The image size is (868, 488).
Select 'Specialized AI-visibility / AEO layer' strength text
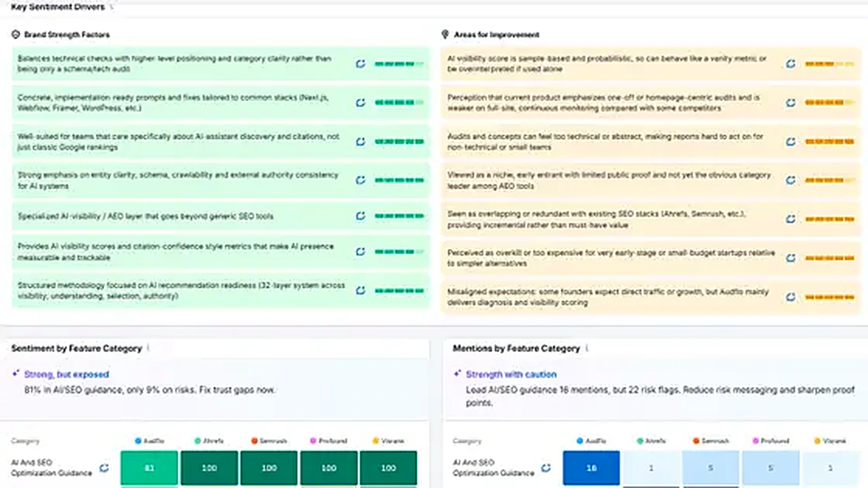[x=145, y=216]
